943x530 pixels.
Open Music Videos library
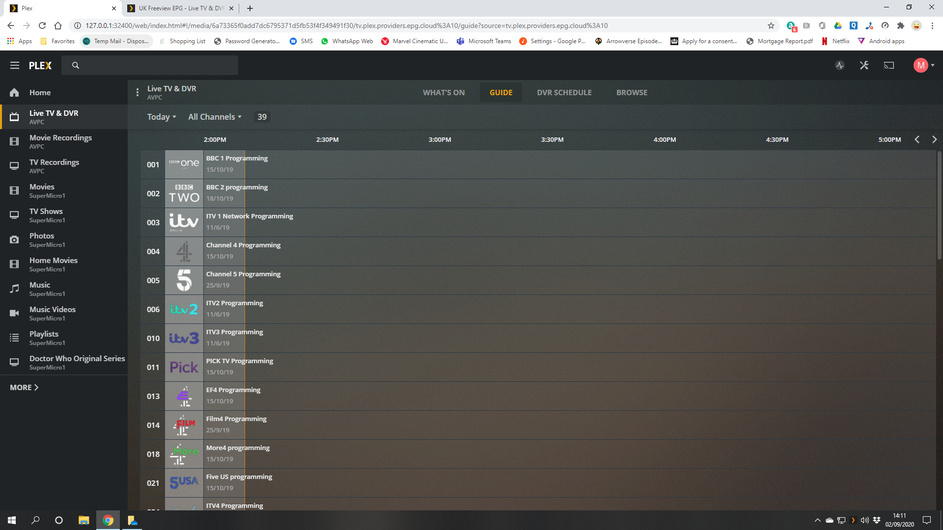[x=64, y=313]
